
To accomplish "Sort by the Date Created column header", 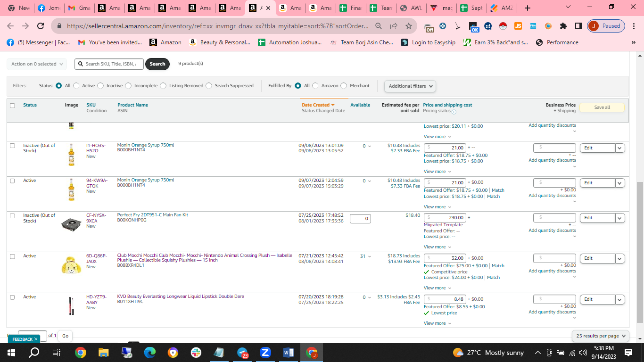I will click(x=318, y=105).
